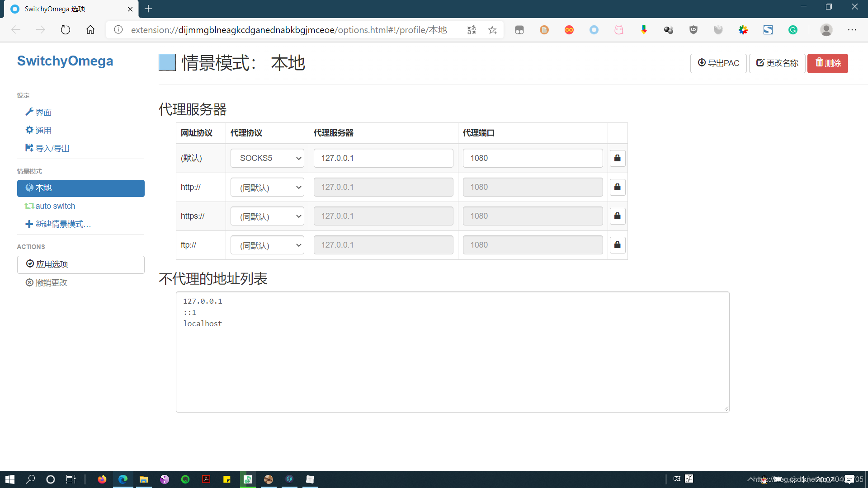
Task: Click the colorful pinwheel extension icon
Action: tap(743, 30)
